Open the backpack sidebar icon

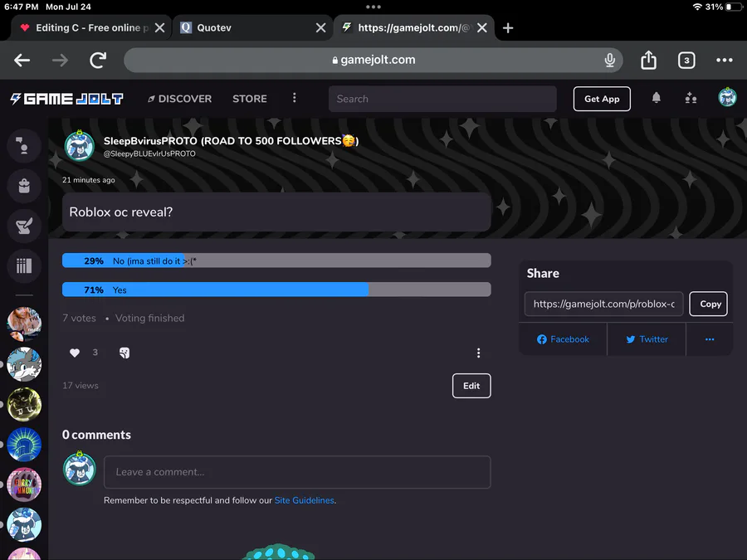tap(24, 186)
